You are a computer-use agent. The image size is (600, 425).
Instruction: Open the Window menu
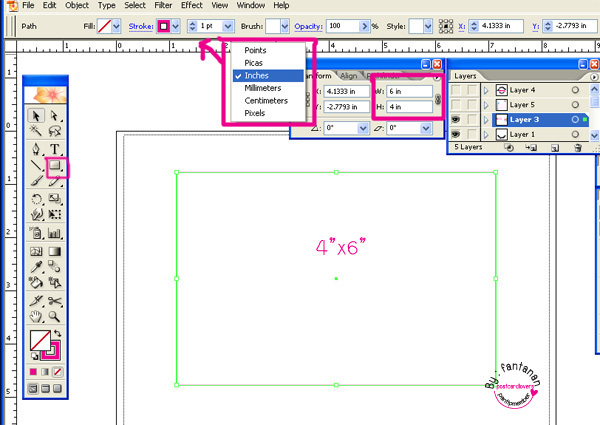(251, 5)
